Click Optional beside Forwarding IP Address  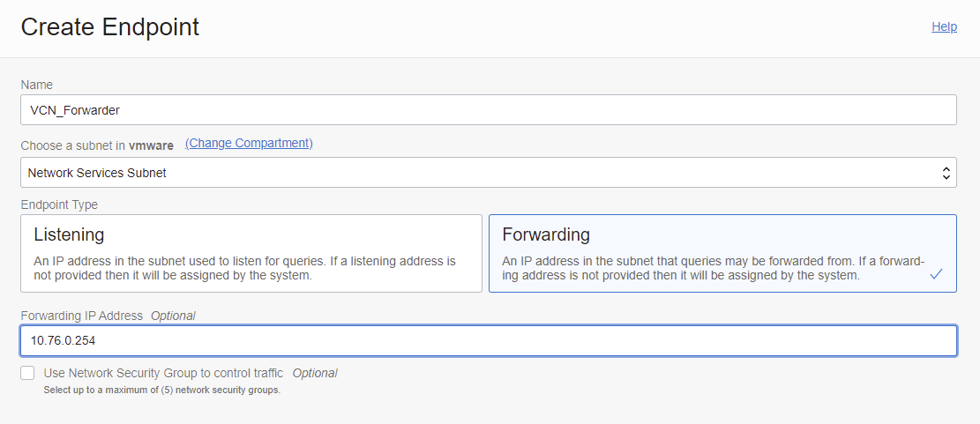[173, 316]
